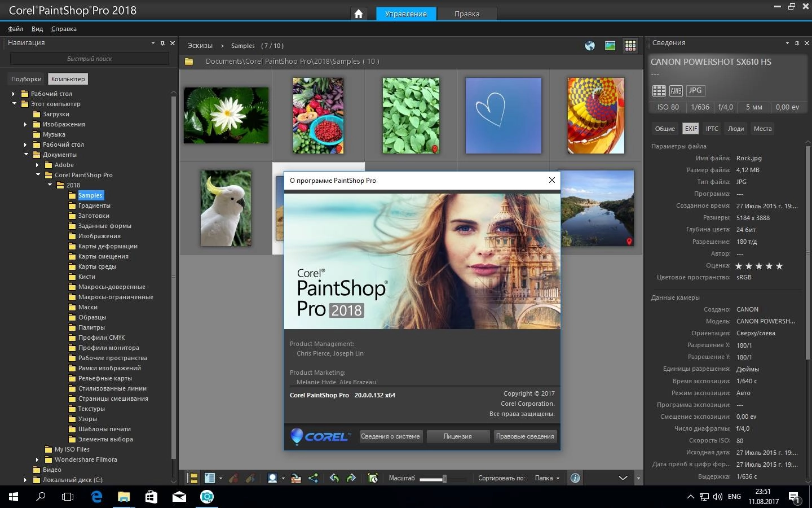Open the Mail app on taskbar

(179, 497)
